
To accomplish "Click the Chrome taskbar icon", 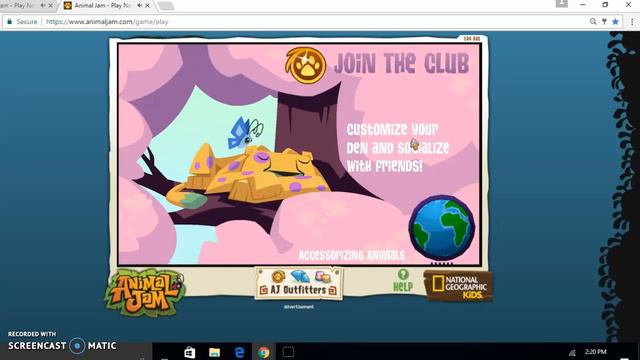I will pyautogui.click(x=264, y=352).
